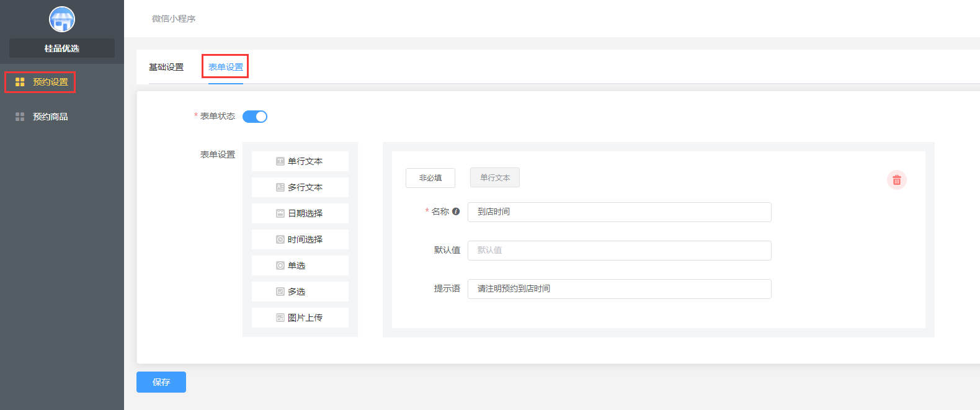Add a 图片上传 field component

[300, 318]
